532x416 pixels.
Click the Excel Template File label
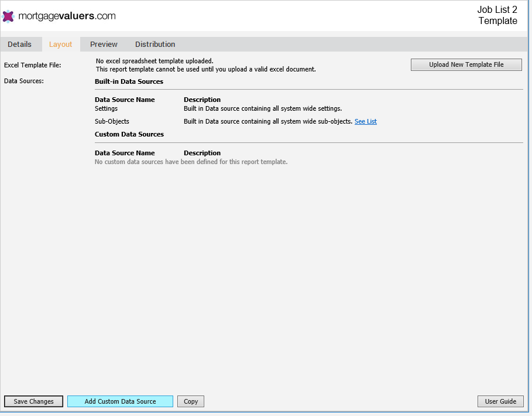click(x=33, y=65)
